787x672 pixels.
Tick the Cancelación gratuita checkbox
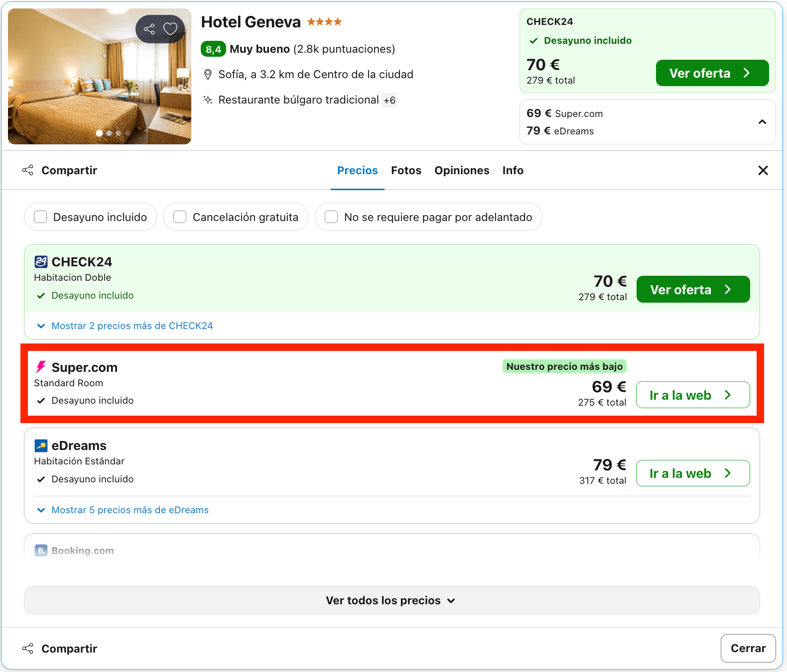[x=180, y=217]
